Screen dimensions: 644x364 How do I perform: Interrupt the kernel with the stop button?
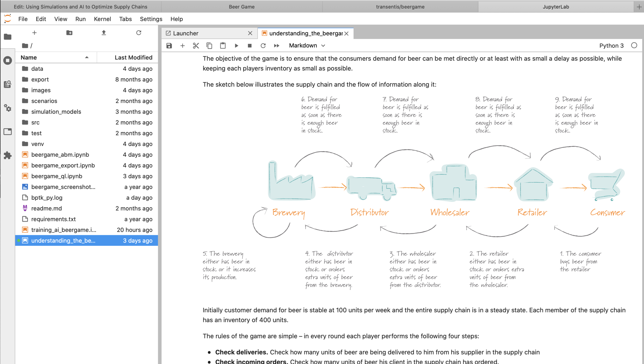(x=250, y=46)
